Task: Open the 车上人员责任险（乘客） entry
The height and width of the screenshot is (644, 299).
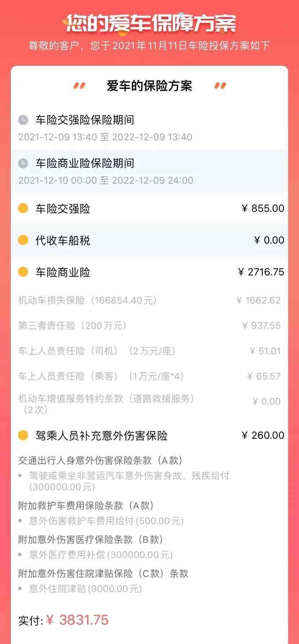Action: (x=101, y=376)
